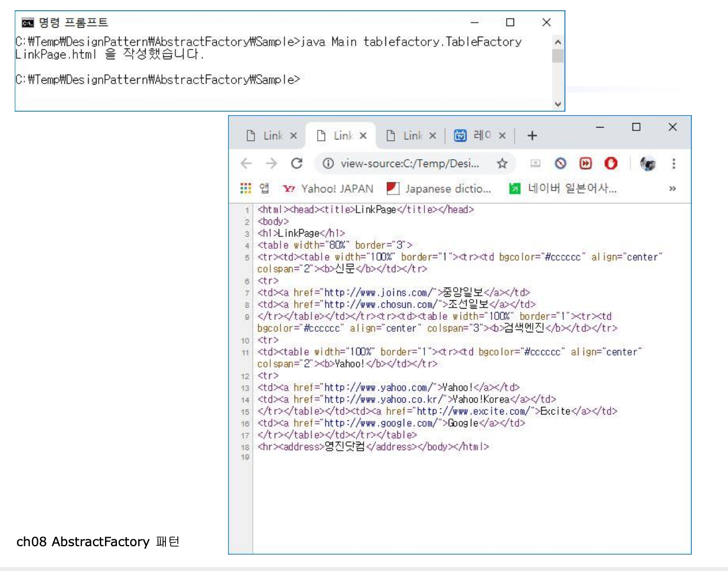Viewport: 728px width, 571px height.
Task: Click the command prompt scrollbar thumb
Action: click(x=558, y=56)
